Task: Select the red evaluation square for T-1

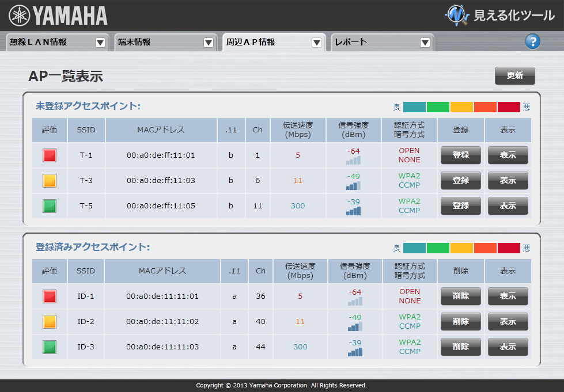Action: coord(49,155)
